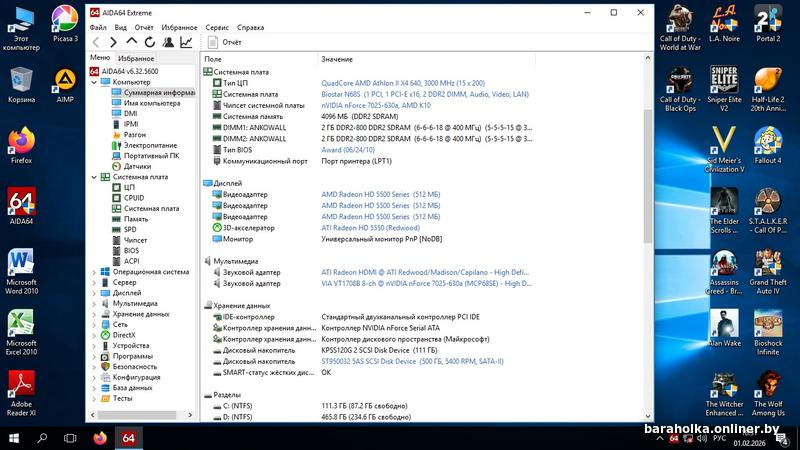
Task: Switch to the Избранное tab
Action: click(136, 58)
